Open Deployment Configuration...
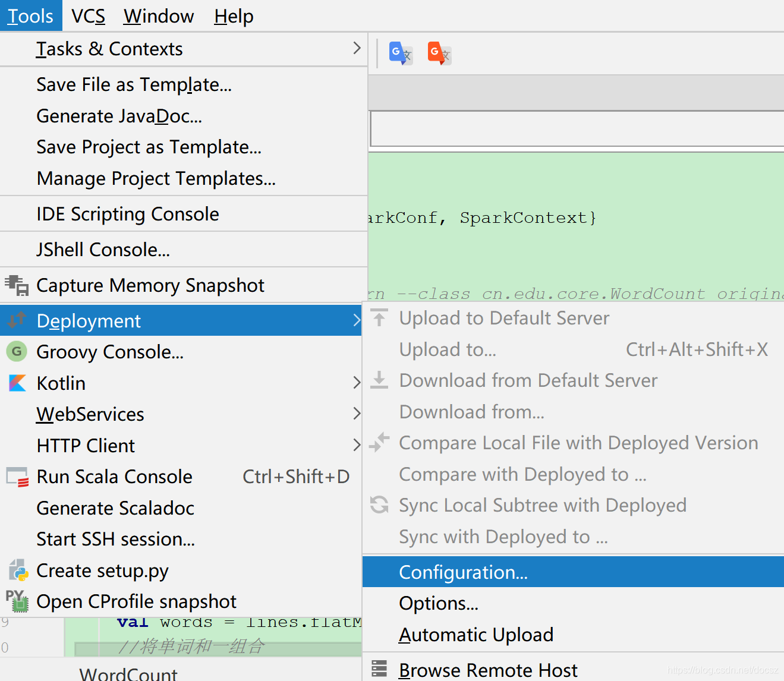 (x=573, y=572)
